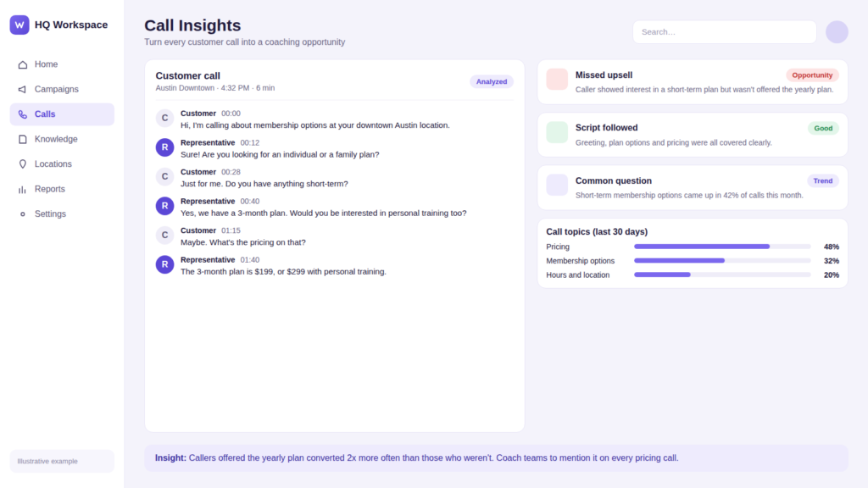Click the Trend tag
Image resolution: width=868 pixels, height=488 pixels.
click(822, 181)
